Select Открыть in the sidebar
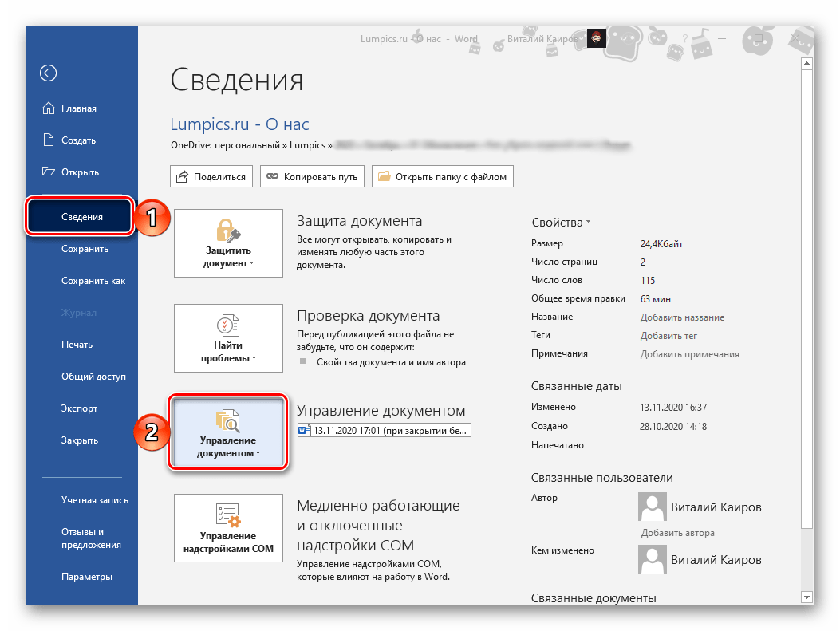 (80, 172)
